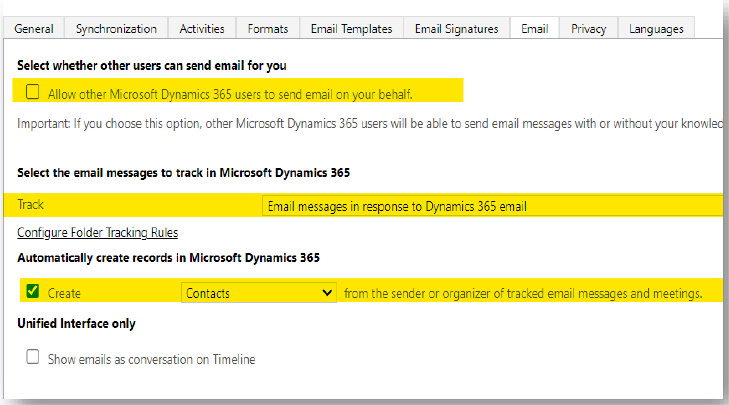
Task: Expand the Contacts dropdown
Action: click(258, 293)
